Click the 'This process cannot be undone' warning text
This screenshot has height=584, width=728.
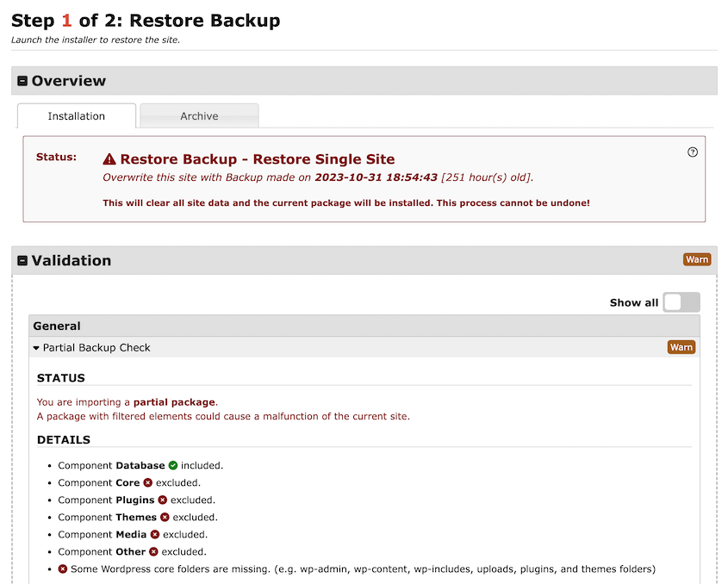pos(513,203)
